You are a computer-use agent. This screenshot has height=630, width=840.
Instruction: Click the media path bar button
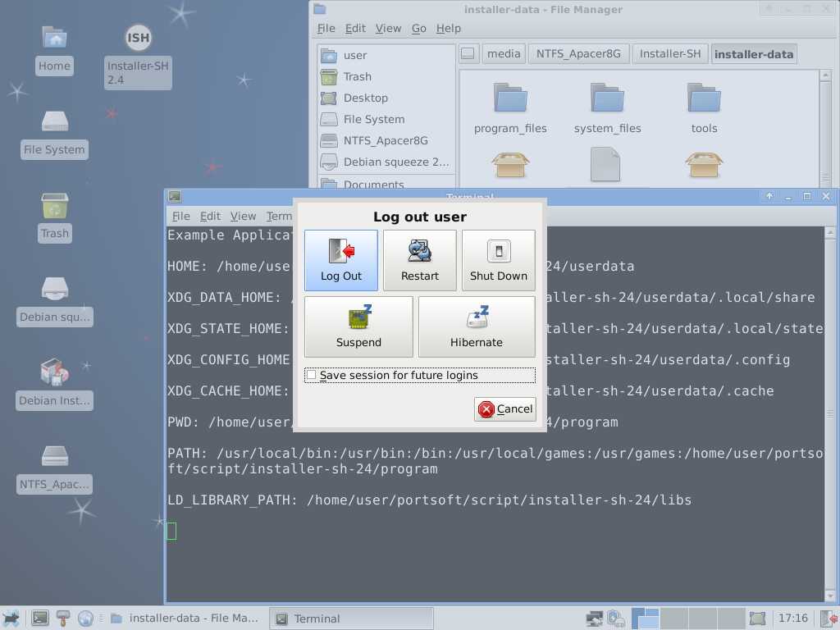pyautogui.click(x=504, y=54)
